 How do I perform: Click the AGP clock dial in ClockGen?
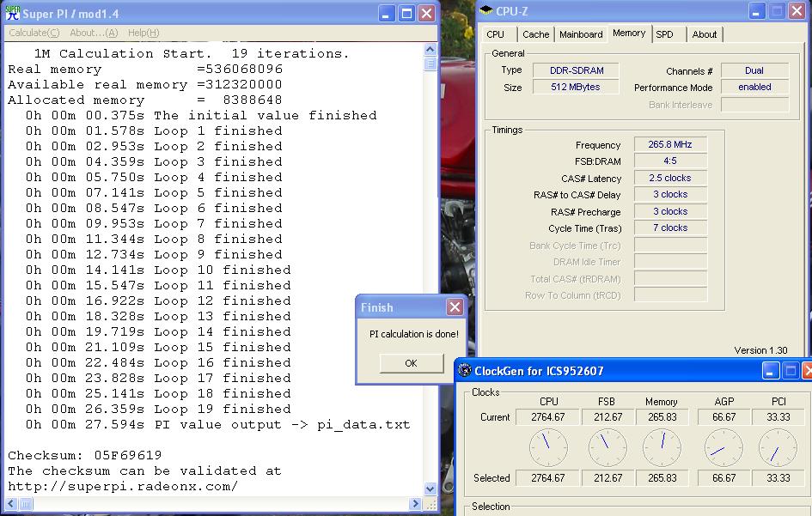(x=723, y=447)
